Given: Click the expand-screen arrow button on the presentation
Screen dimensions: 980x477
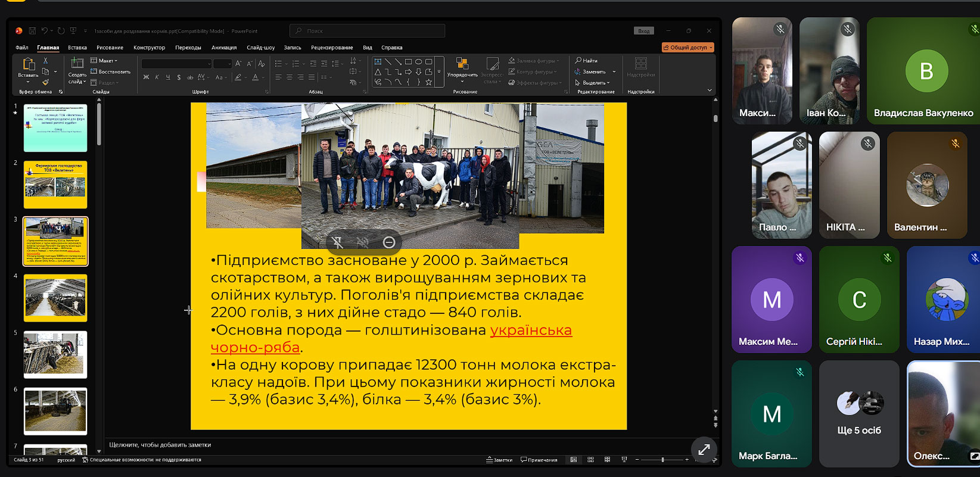Looking at the screenshot, I should click(704, 450).
